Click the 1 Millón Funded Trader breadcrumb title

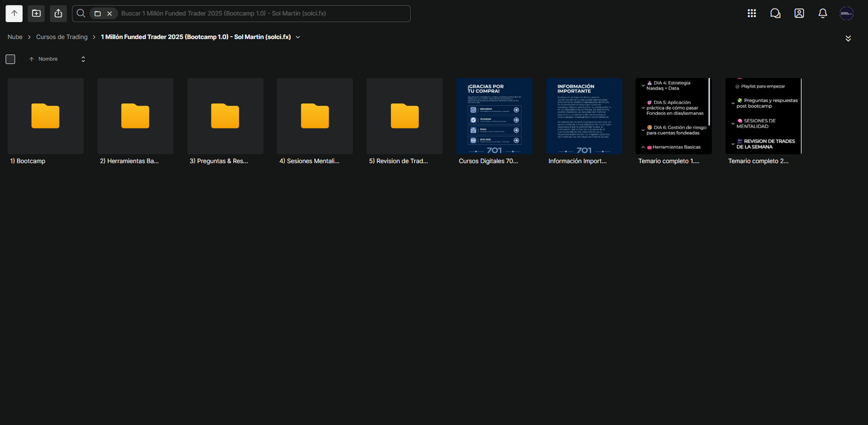click(x=196, y=37)
